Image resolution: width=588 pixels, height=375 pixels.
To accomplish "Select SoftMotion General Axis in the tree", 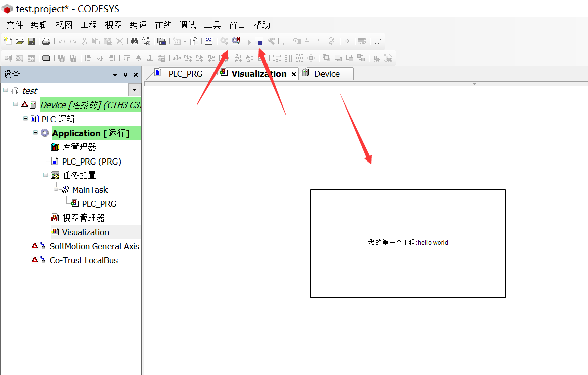I will [93, 246].
